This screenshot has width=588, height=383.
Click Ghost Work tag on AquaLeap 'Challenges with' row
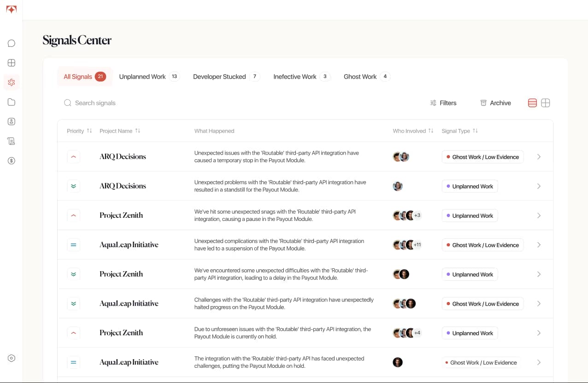click(482, 304)
